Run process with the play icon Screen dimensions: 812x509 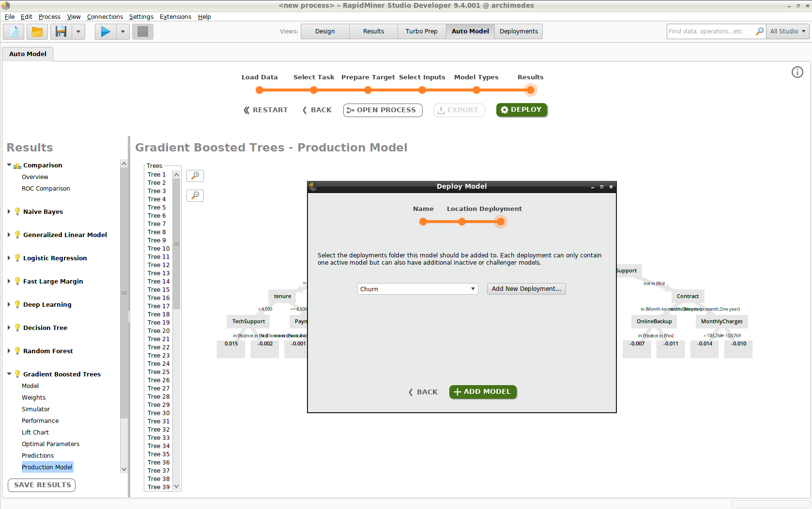pyautogui.click(x=106, y=31)
